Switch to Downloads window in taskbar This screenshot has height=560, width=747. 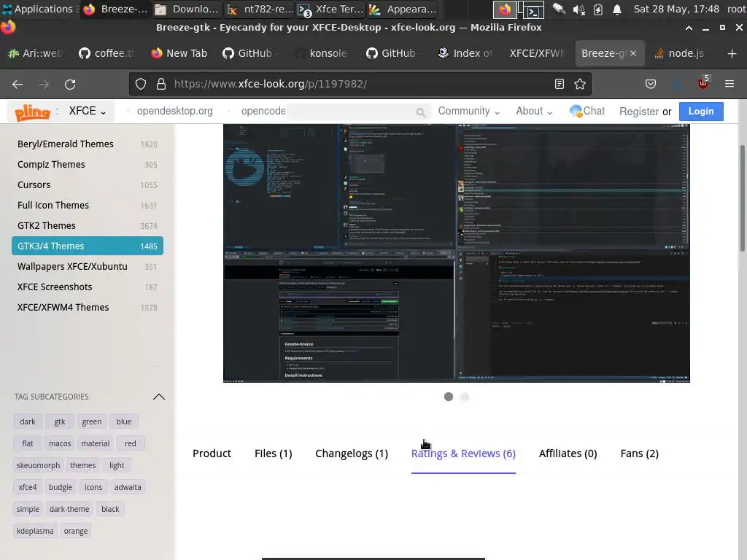(187, 9)
